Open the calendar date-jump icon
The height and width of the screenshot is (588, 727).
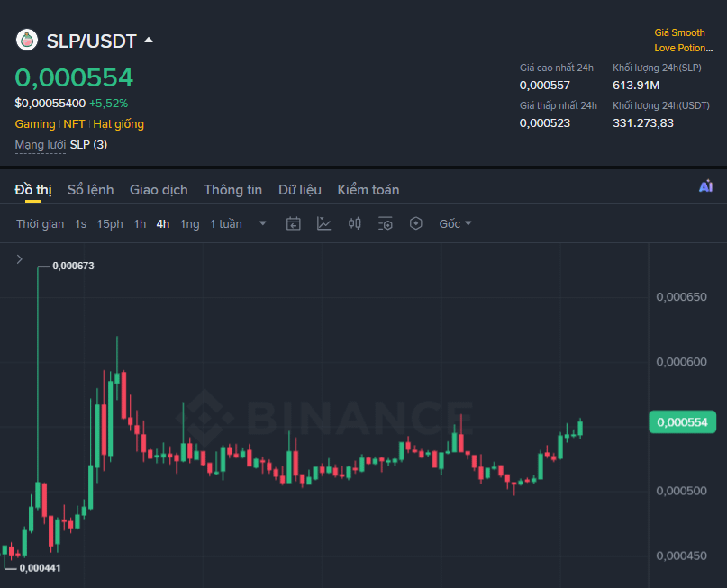tap(293, 224)
